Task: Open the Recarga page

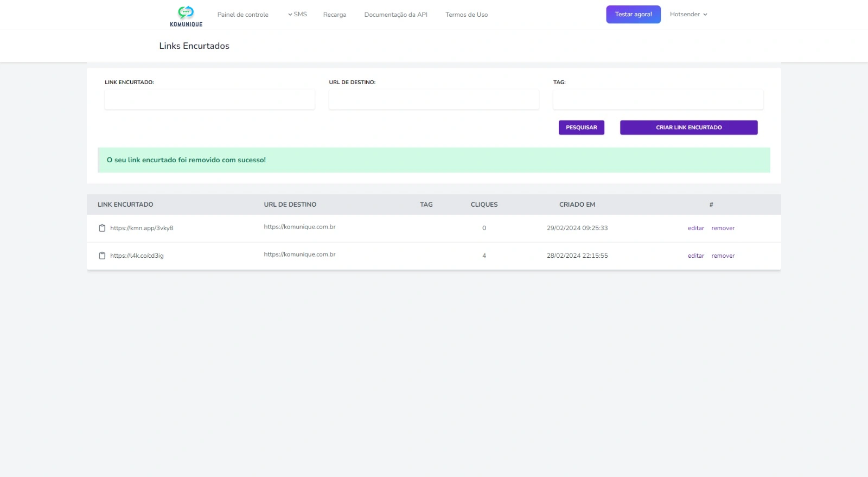Action: (335, 15)
